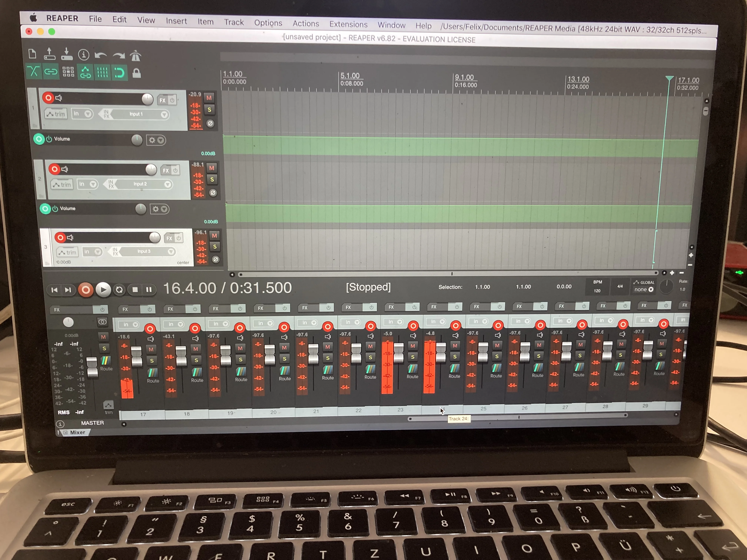
Task: Toggle snap magnet icon
Action: click(x=119, y=73)
